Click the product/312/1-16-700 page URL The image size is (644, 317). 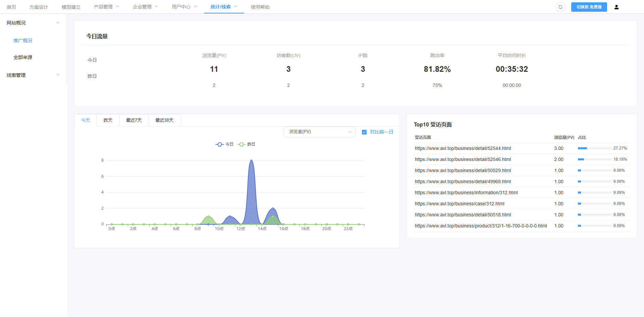pyautogui.click(x=481, y=226)
